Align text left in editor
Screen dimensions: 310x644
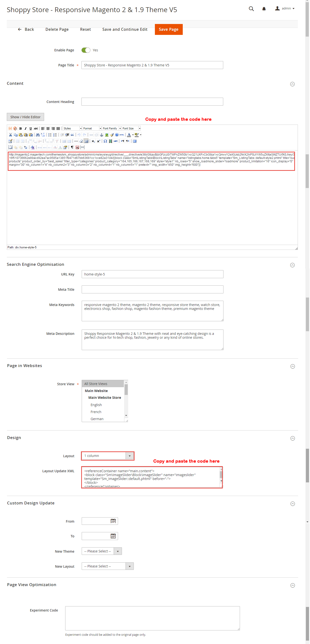pos(43,128)
